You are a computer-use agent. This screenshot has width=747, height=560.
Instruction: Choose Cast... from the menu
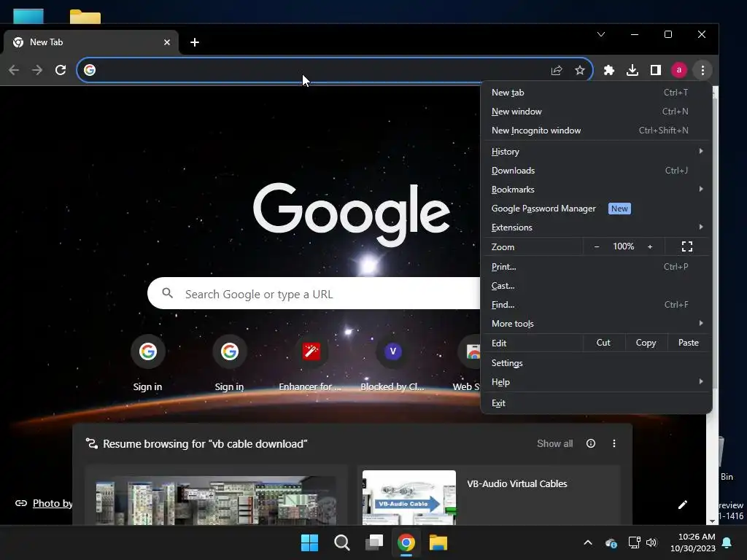597,286
